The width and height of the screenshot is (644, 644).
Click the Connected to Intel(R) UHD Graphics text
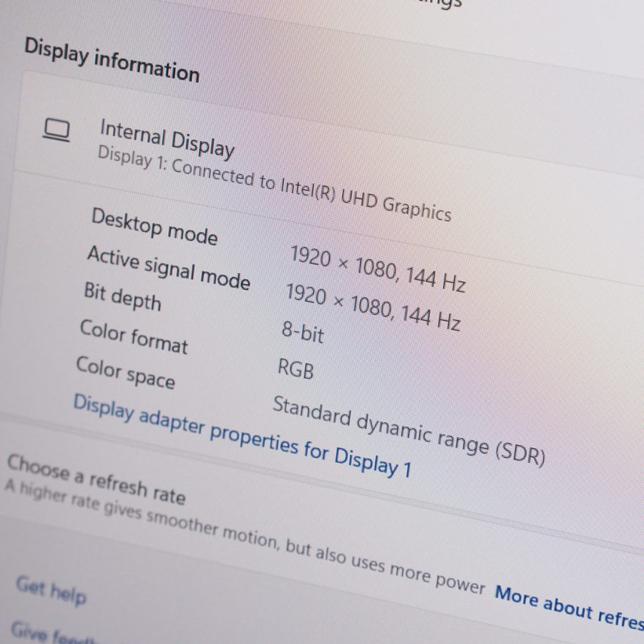[x=312, y=190]
